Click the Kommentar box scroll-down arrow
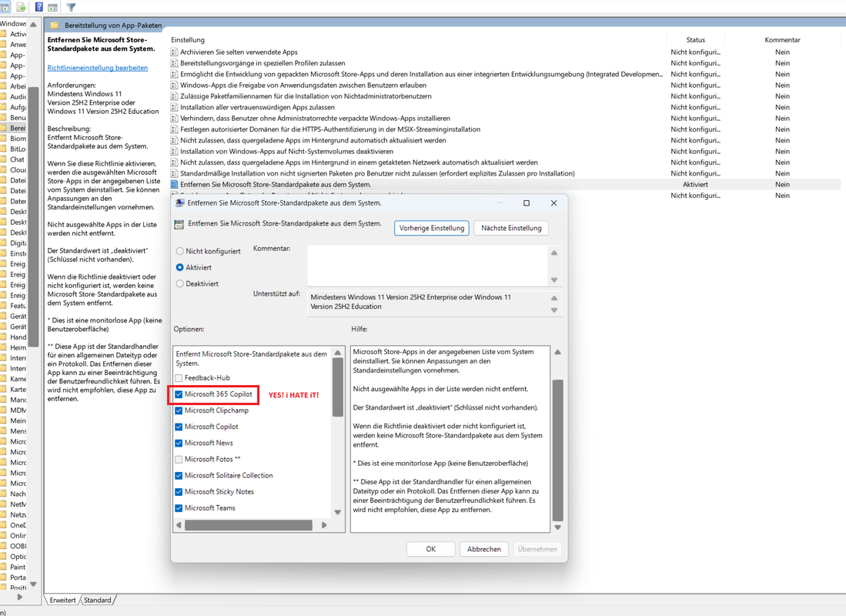Viewport: 846px width, 616px height. click(554, 280)
